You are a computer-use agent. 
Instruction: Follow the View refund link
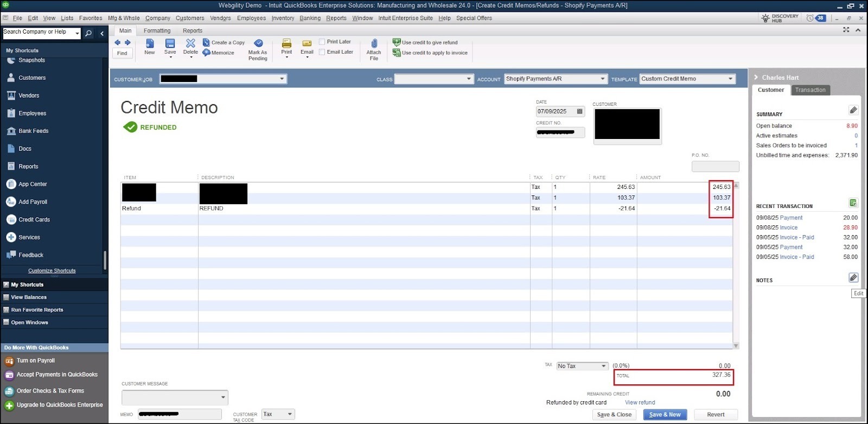pos(640,402)
